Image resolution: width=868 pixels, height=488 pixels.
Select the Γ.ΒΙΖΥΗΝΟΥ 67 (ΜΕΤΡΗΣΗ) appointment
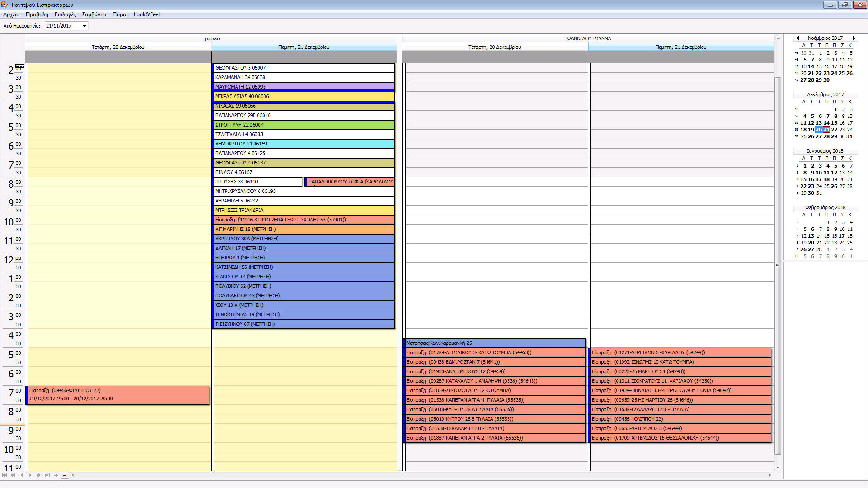(x=304, y=324)
